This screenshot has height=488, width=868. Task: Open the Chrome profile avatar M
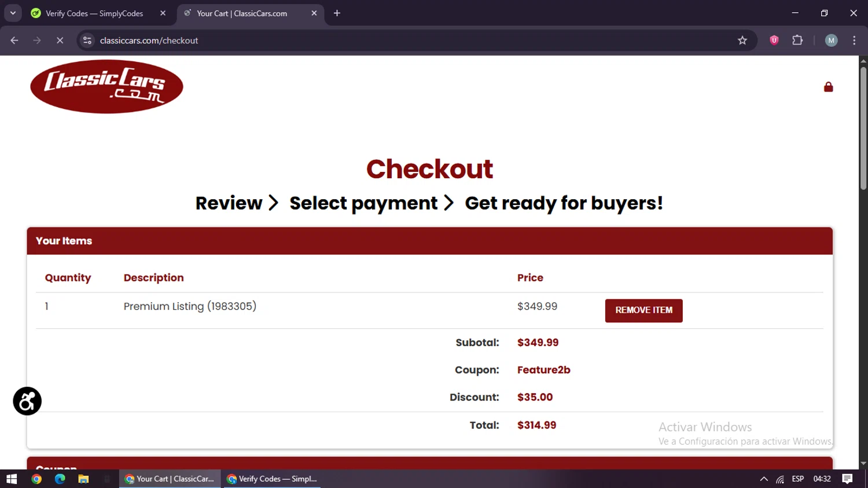[x=831, y=41]
